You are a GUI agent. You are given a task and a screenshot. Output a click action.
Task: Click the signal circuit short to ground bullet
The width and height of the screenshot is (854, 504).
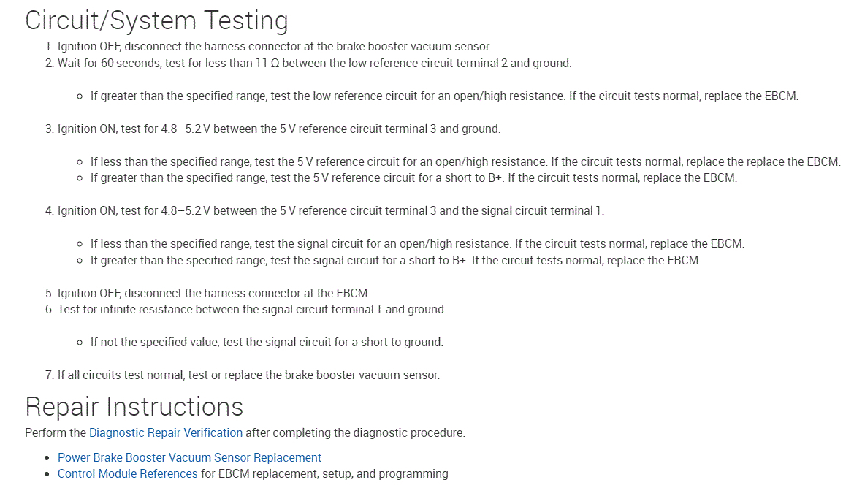click(x=267, y=342)
